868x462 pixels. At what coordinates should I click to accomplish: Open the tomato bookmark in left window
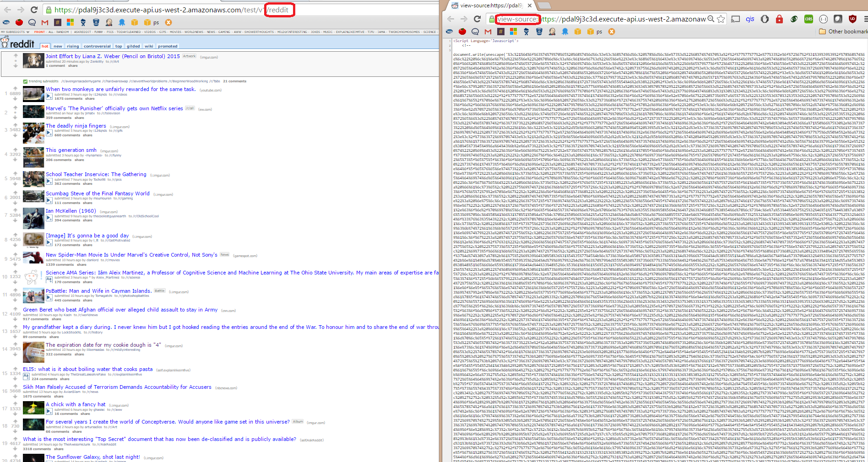coord(19,22)
